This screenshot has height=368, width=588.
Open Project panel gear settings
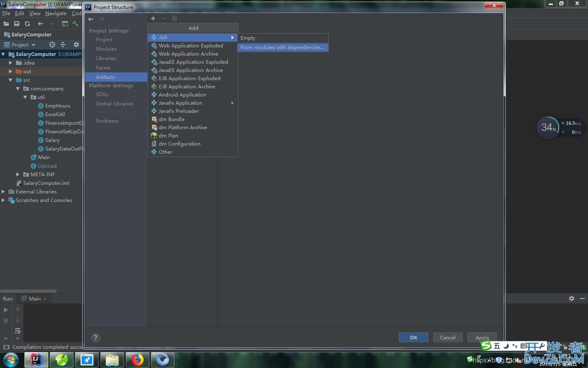pos(76,45)
